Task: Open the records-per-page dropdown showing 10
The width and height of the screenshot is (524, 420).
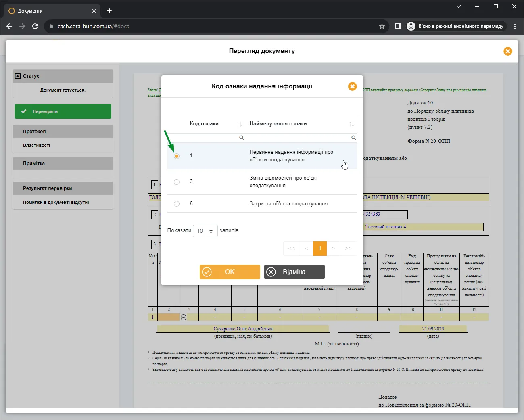Action: point(205,231)
